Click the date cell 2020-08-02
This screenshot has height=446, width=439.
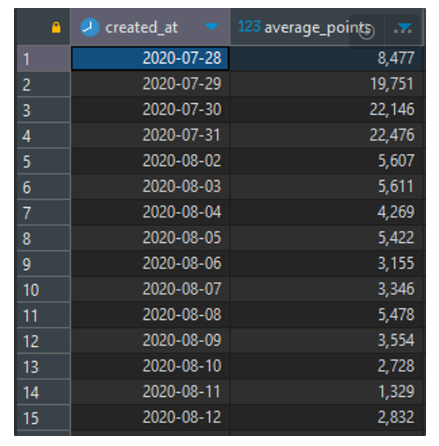coord(150,161)
